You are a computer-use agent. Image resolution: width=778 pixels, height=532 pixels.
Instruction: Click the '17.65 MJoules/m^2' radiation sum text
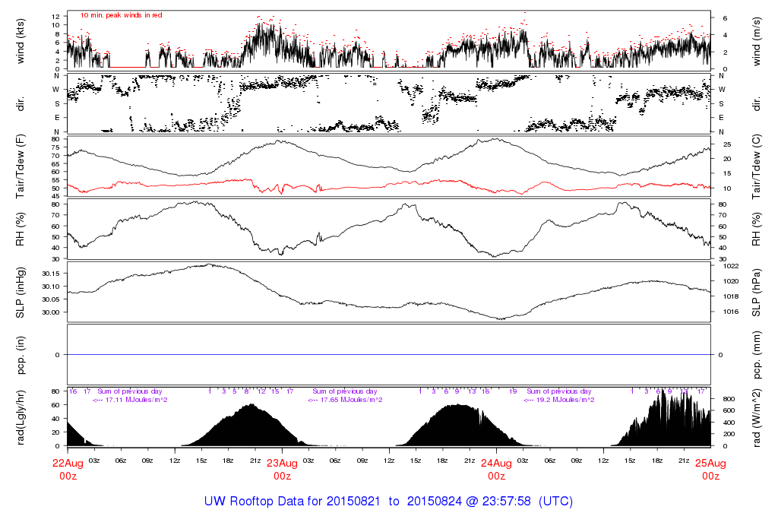coord(344,400)
